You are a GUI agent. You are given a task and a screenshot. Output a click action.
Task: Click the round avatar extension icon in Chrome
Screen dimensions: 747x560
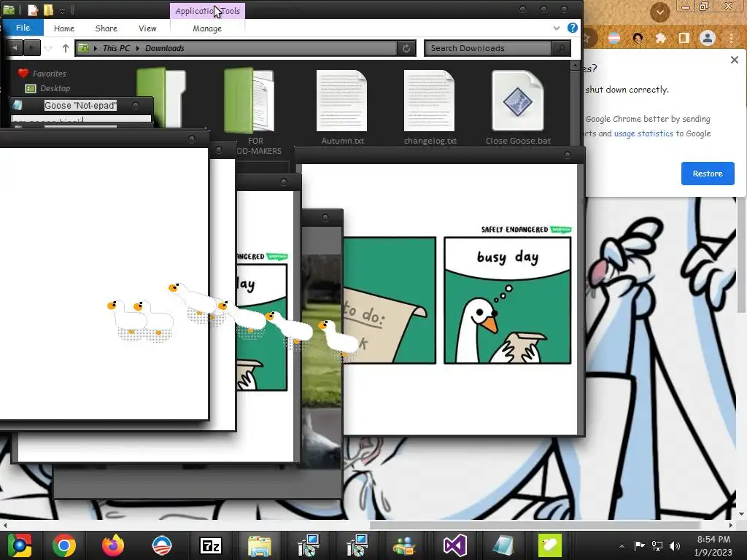click(638, 38)
